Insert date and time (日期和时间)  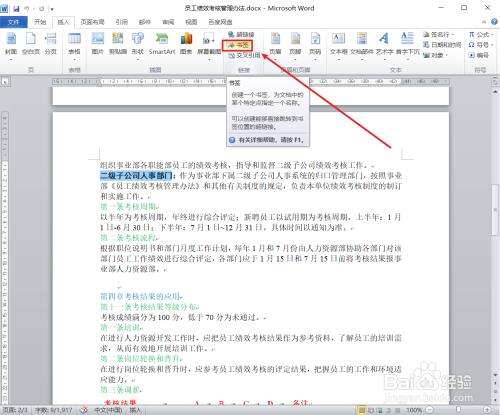[442, 45]
